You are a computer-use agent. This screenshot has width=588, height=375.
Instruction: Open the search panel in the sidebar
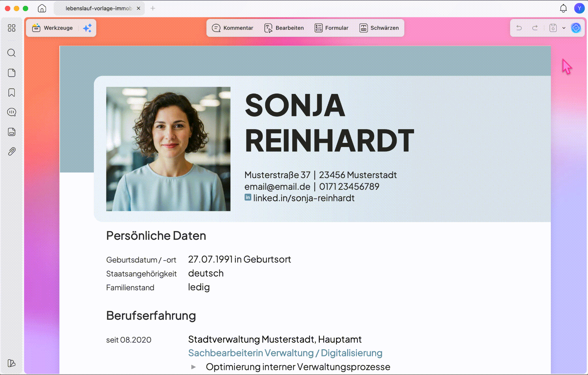click(12, 53)
